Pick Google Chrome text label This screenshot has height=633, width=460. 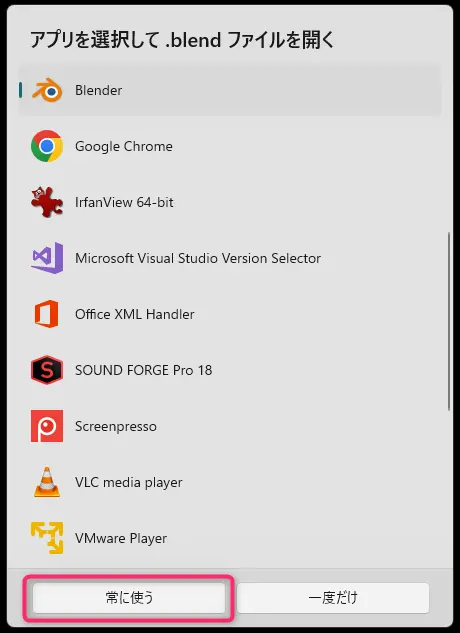click(x=124, y=146)
